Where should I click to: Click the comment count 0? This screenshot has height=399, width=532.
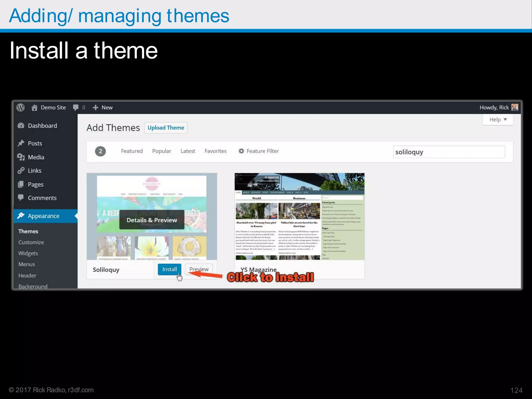click(x=84, y=108)
